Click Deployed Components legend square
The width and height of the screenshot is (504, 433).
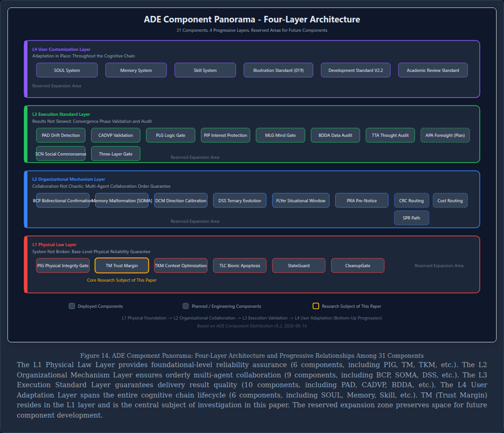72,306
